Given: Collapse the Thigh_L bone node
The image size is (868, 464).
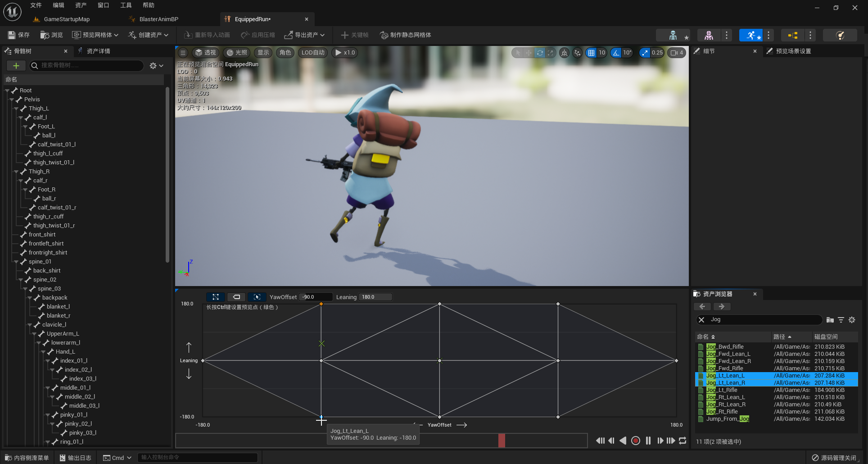Looking at the screenshot, I should click(16, 109).
